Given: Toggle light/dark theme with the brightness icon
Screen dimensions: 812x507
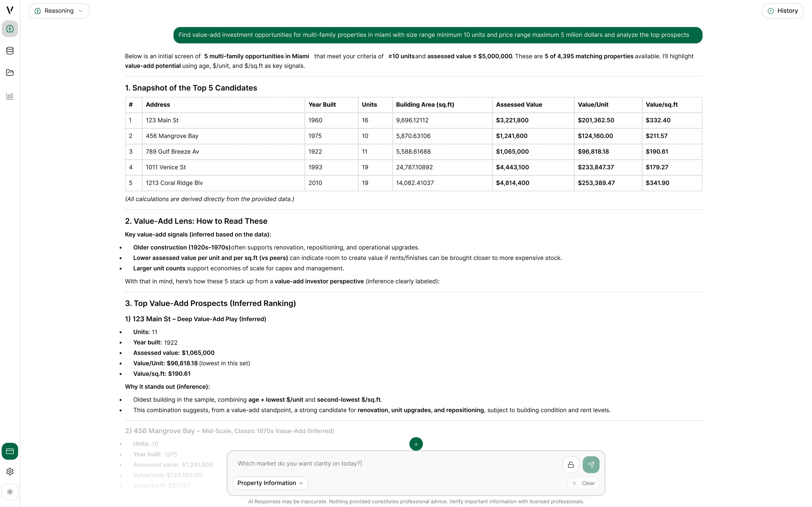Looking at the screenshot, I should (x=10, y=492).
